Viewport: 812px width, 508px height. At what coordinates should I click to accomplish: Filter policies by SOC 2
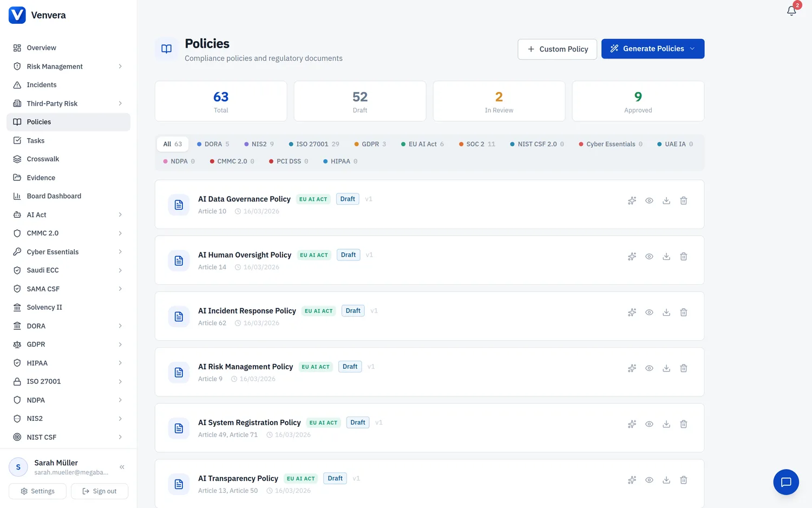[x=477, y=144]
